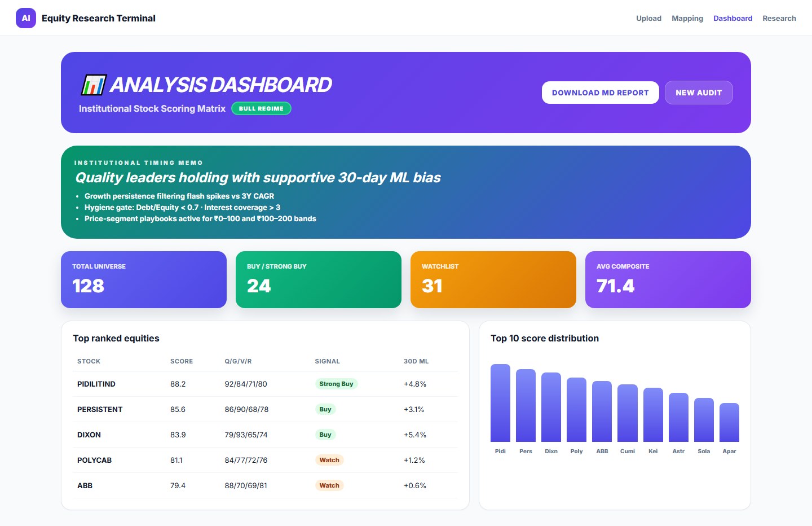Click the Pidi bar in chart
This screenshot has height=526, width=812.
click(x=500, y=403)
